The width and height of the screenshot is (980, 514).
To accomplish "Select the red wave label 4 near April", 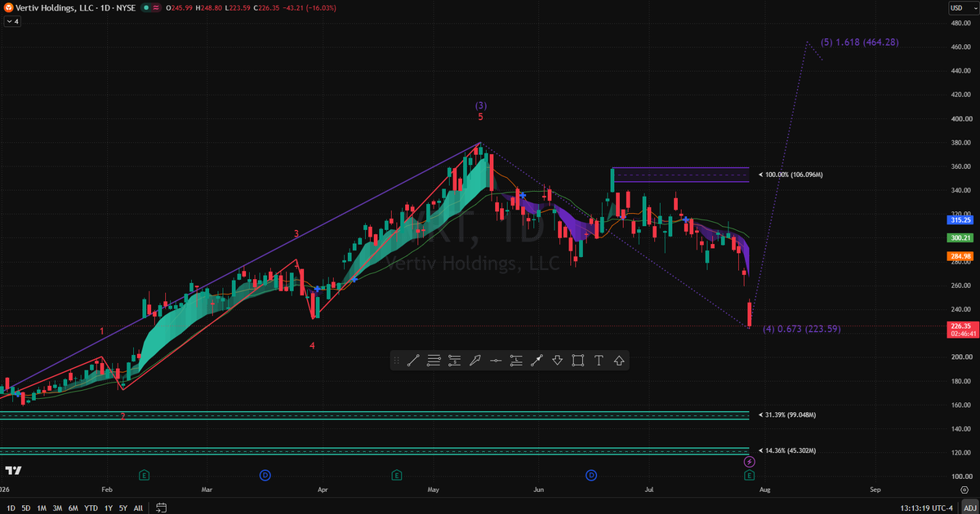I will coord(312,346).
